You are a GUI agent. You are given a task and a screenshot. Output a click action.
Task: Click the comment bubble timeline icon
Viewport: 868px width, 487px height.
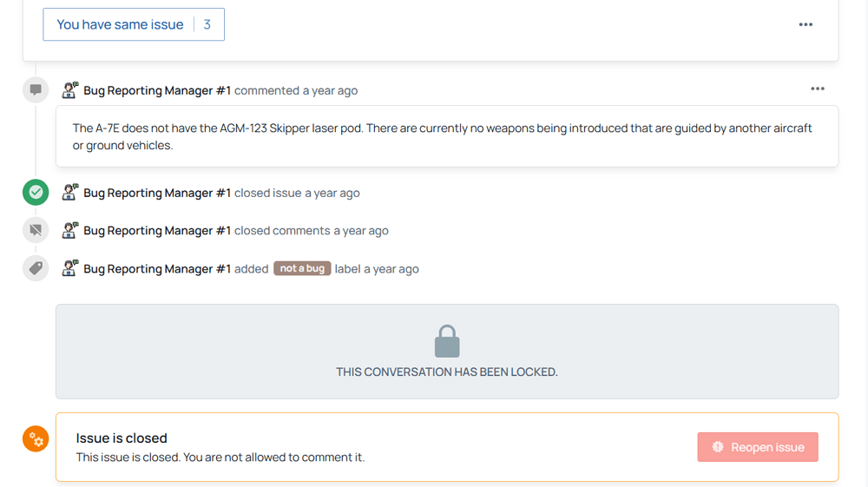click(36, 89)
